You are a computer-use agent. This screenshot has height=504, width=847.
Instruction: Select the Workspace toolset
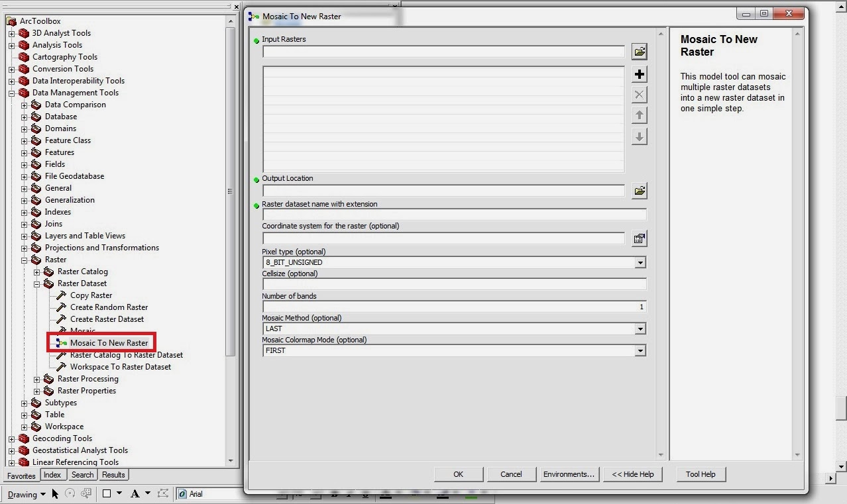(x=64, y=427)
